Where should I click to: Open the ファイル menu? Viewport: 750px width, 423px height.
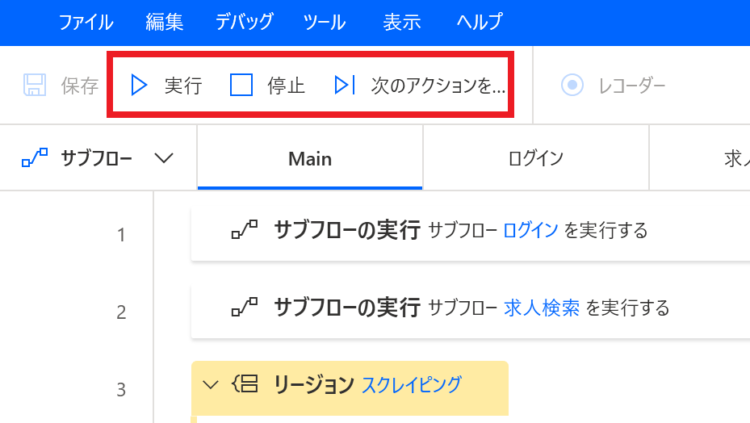[x=86, y=22]
